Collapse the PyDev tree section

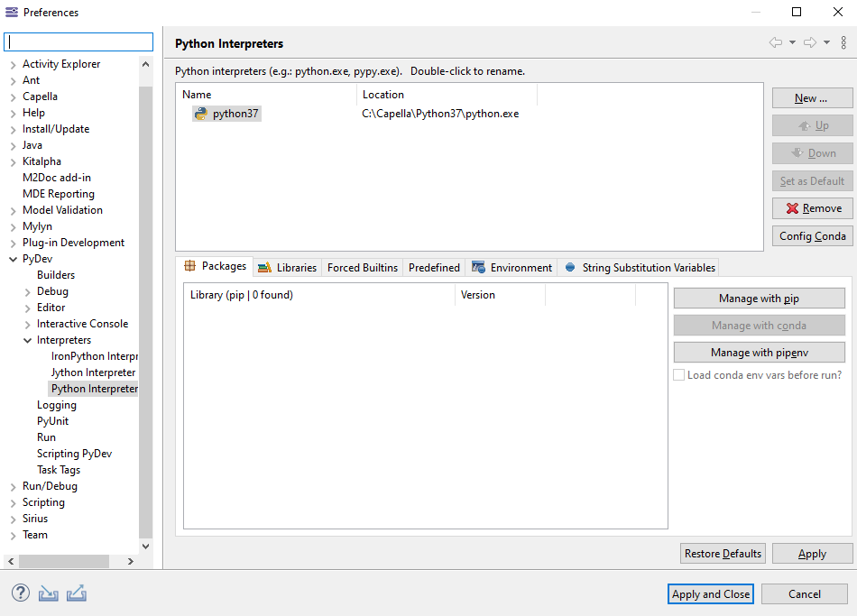coord(11,258)
